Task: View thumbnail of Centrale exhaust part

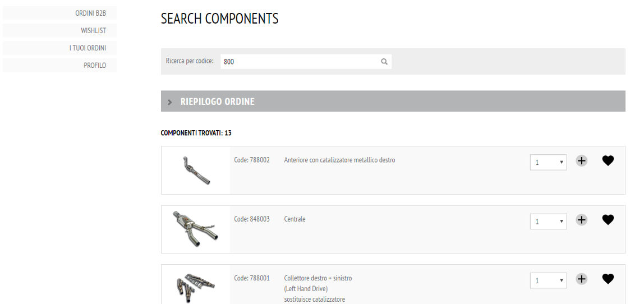Action: point(196,229)
